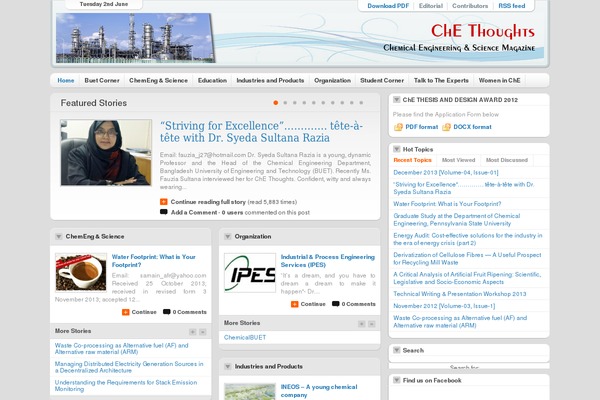Viewport: 600px width, 400px height.
Task: Collapse the Hot Topics widget arrow
Action: pos(396,149)
